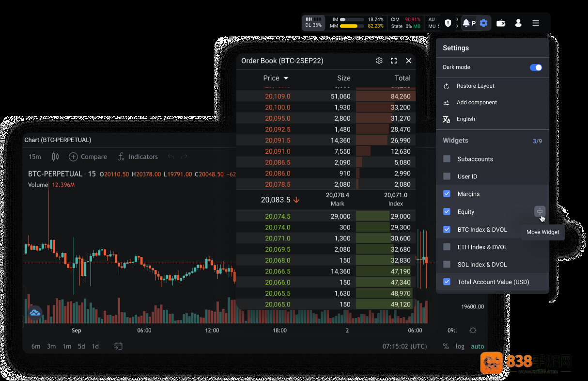Click the IM margin progress bar

pos(352,19)
